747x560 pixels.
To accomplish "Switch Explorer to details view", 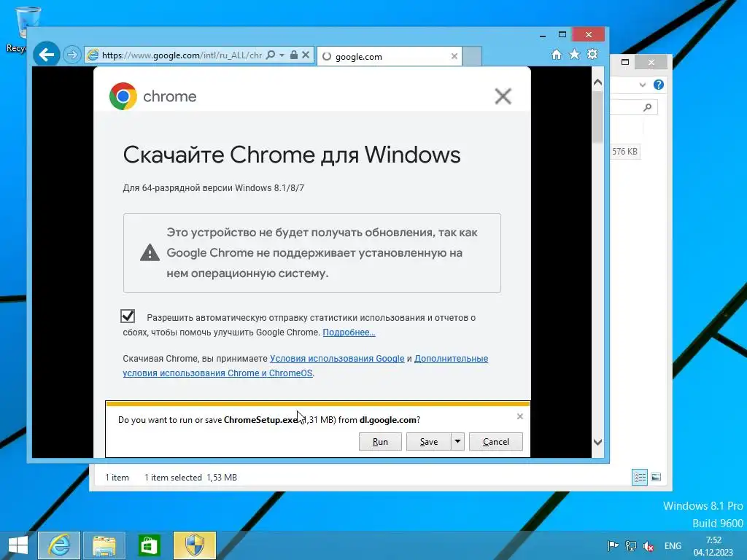I will [x=639, y=477].
